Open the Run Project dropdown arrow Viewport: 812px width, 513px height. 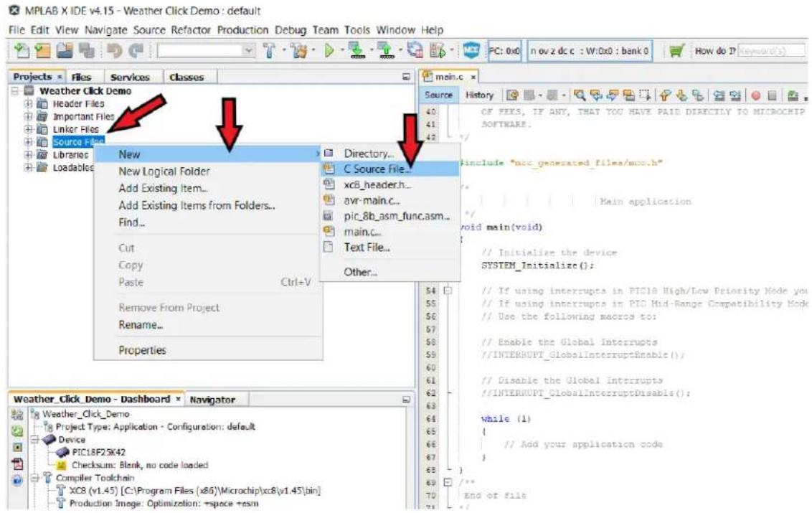point(341,51)
